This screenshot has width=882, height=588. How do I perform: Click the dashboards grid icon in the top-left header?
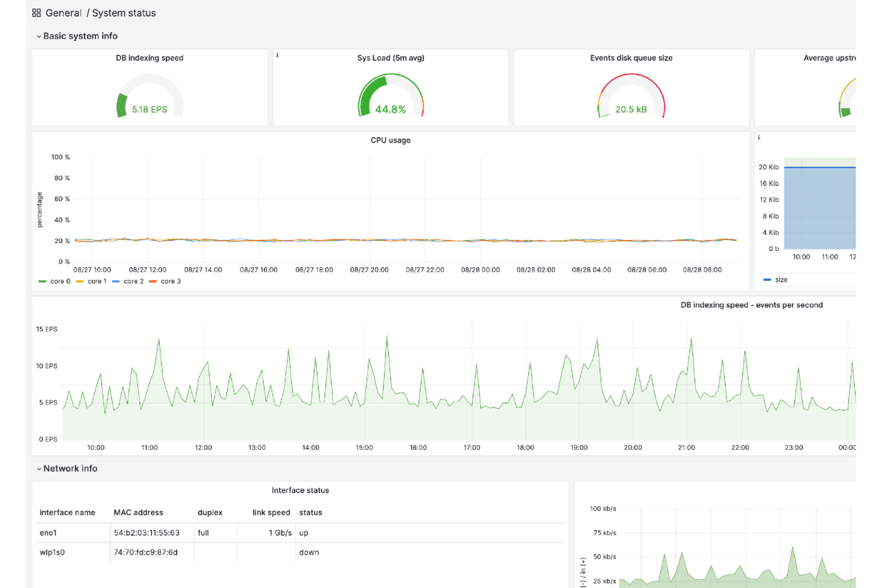click(x=36, y=12)
